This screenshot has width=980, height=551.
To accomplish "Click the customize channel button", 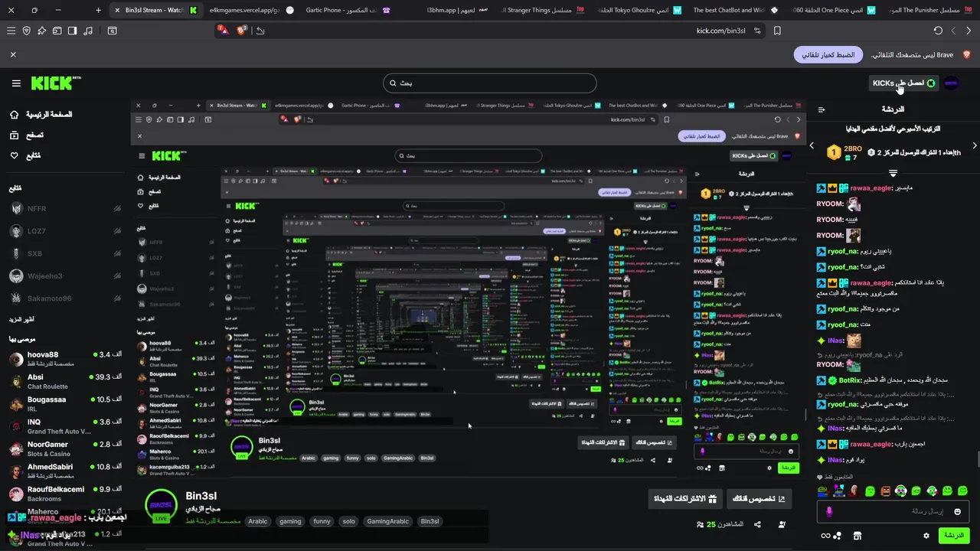I will (760, 499).
